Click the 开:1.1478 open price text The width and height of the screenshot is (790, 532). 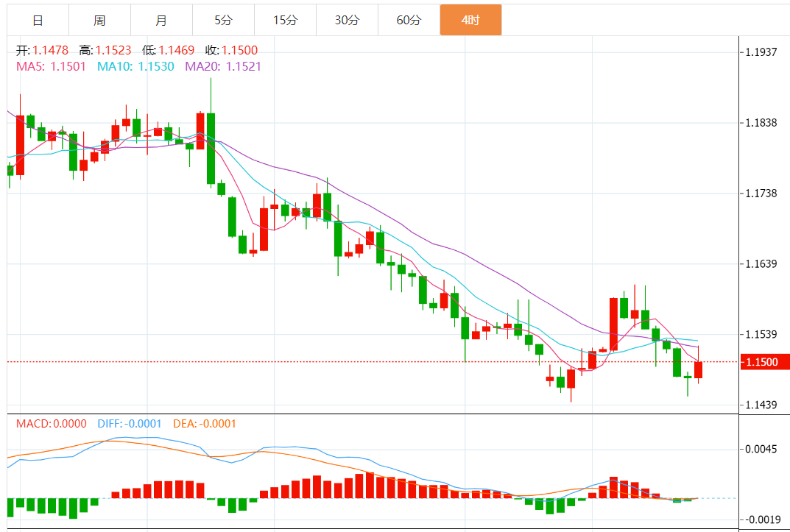pos(42,50)
